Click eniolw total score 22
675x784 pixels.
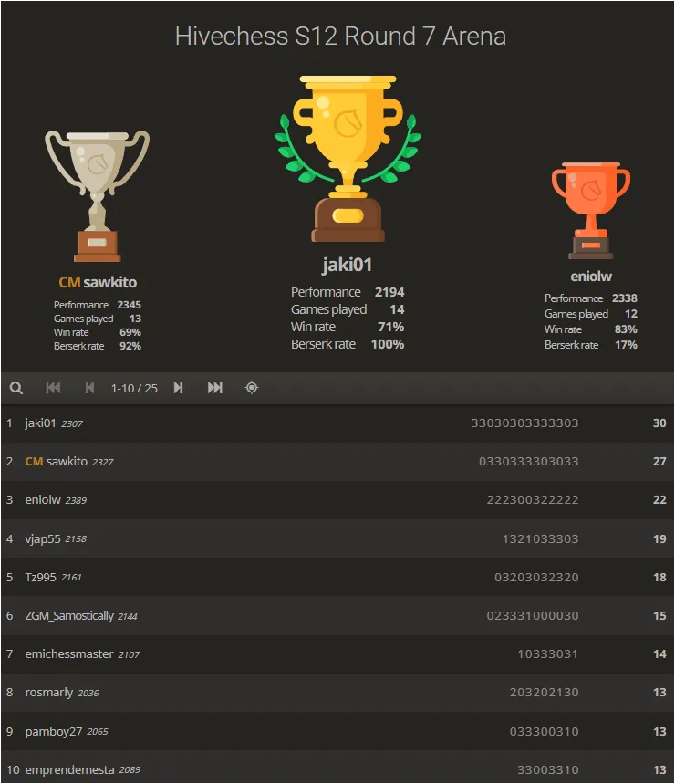(x=659, y=500)
